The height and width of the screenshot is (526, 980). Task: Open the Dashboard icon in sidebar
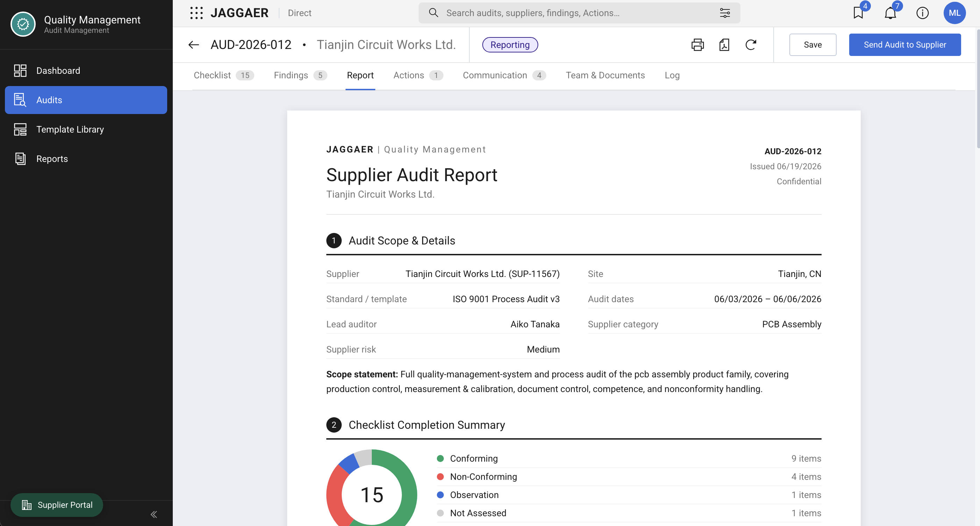click(20, 71)
